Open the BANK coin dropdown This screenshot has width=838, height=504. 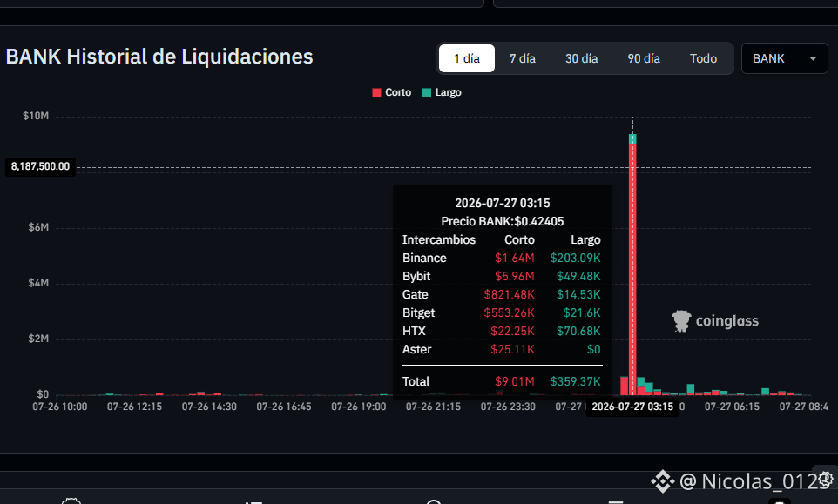tap(784, 58)
